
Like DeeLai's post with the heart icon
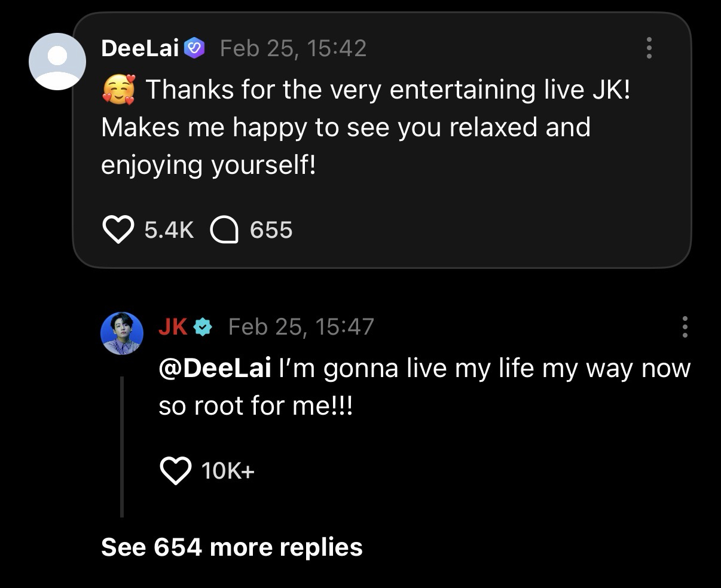(x=118, y=230)
